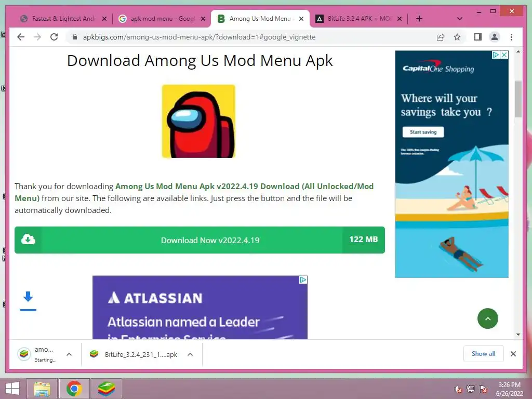The width and height of the screenshot is (532, 399).
Task: Share this page using the share icon
Action: [x=441, y=37]
